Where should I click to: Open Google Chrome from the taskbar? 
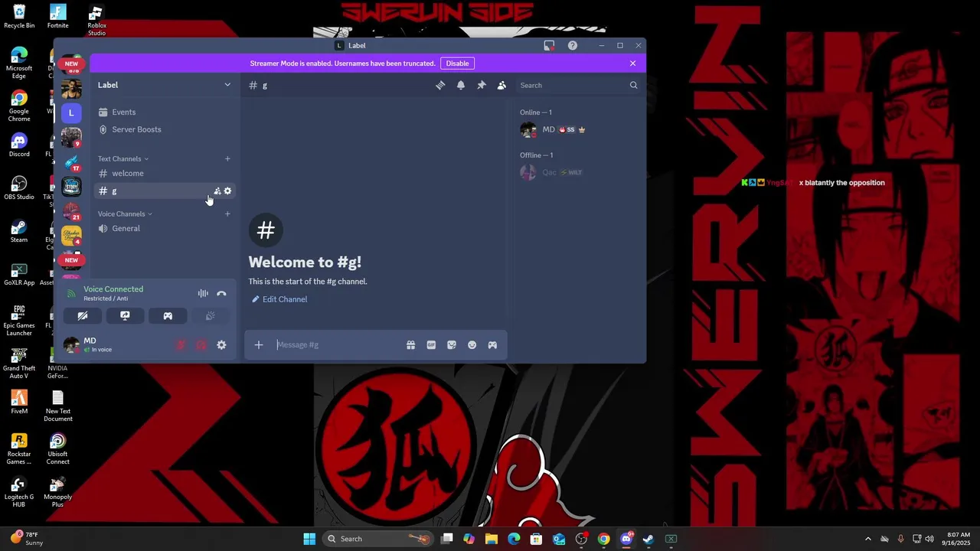[604, 539]
